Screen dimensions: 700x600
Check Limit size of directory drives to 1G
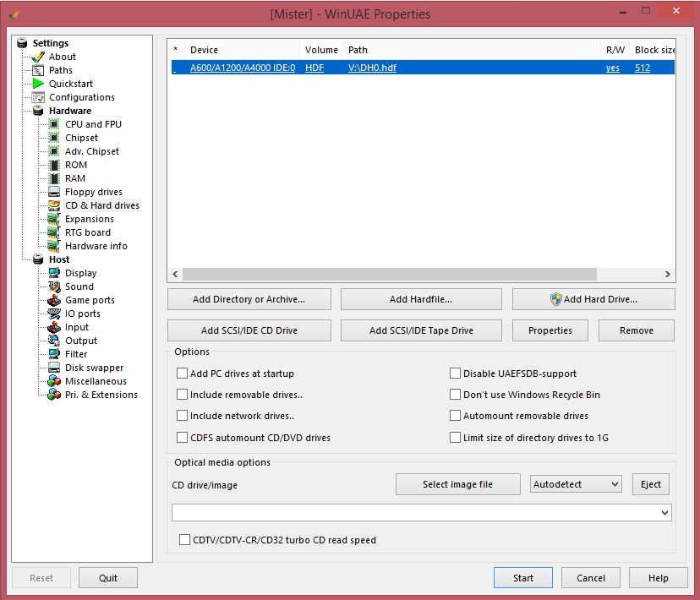coord(455,437)
